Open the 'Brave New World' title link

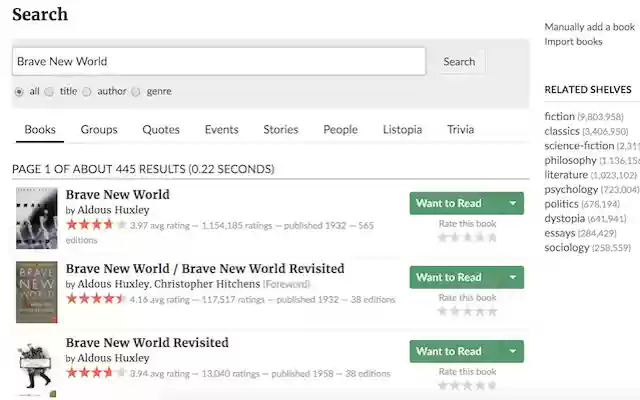118,195
